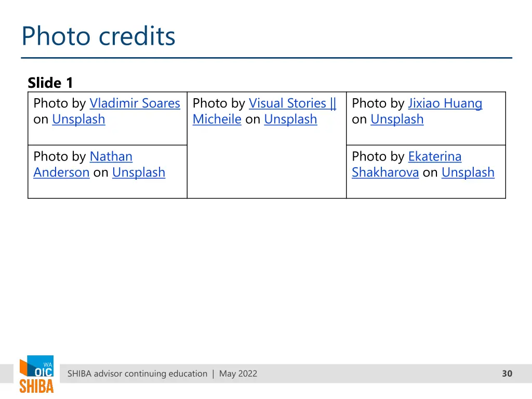Open Unsplash link next to Shakharova
532x399 pixels.
[468, 172]
